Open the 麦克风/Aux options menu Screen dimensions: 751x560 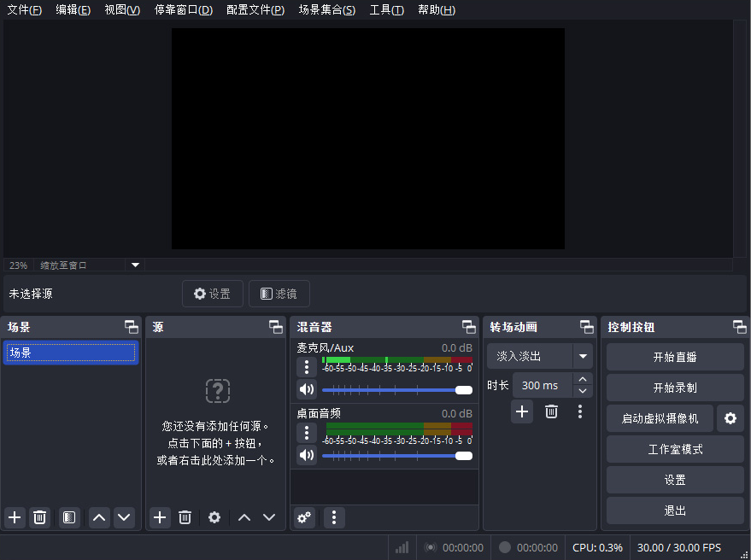coord(306,367)
